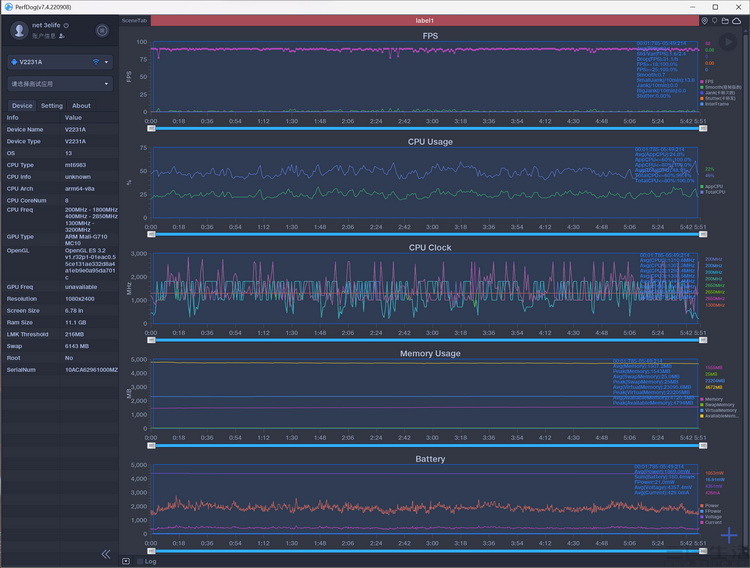The width and height of the screenshot is (750, 568).
Task: Click the blue plus icon to add chart
Action: (729, 535)
